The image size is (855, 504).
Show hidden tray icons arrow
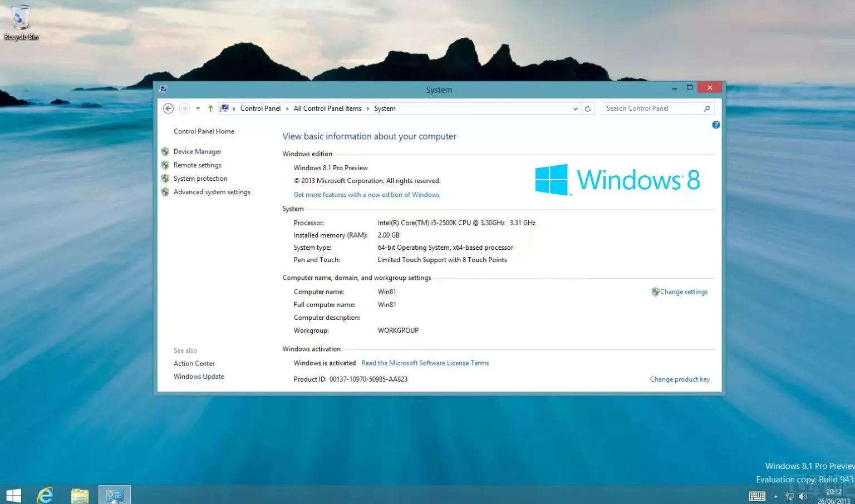(776, 496)
